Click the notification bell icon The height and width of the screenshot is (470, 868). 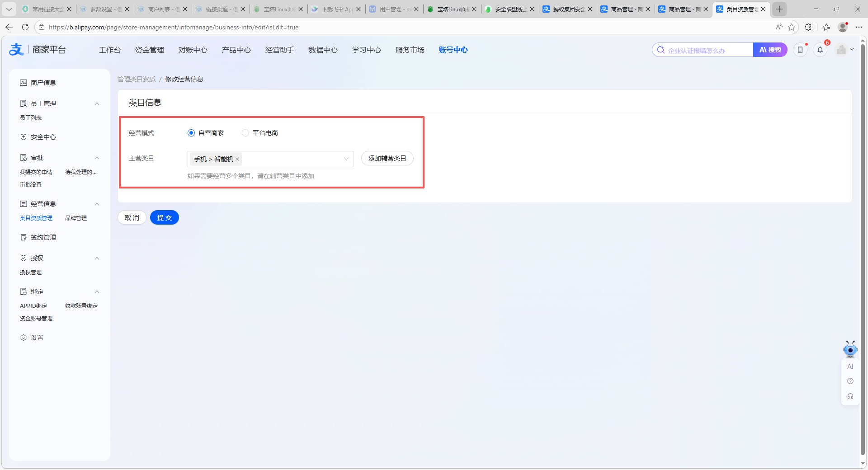click(820, 50)
